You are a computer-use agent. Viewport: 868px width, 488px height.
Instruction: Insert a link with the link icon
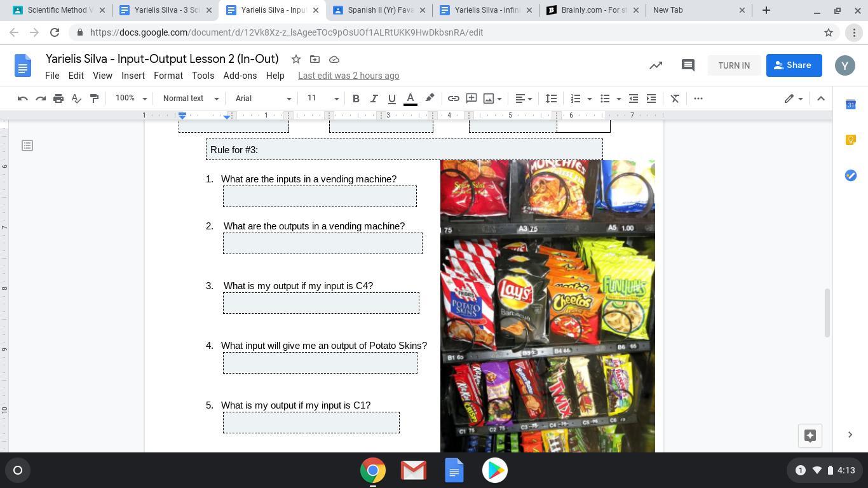453,98
